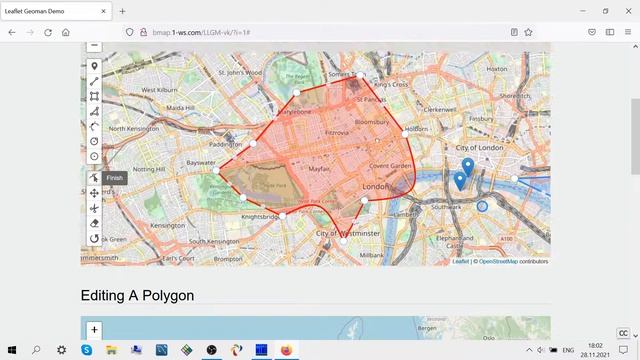Bookmark this page with the star
Screen dimensions: 640x360
tap(529, 32)
